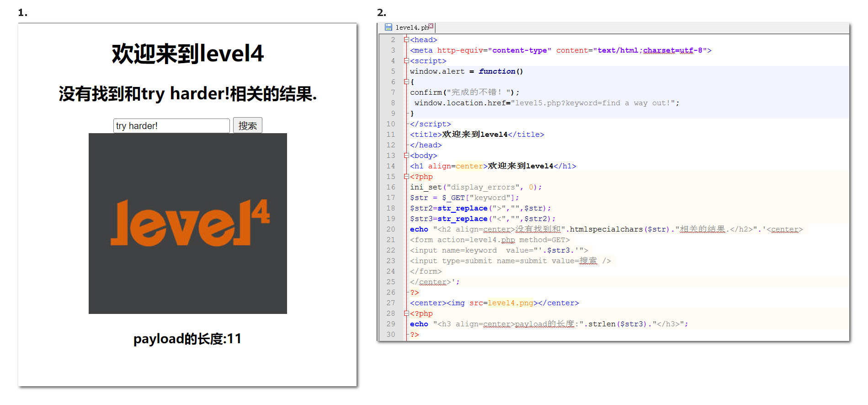Collapse the <body> block at line 13

406,156
